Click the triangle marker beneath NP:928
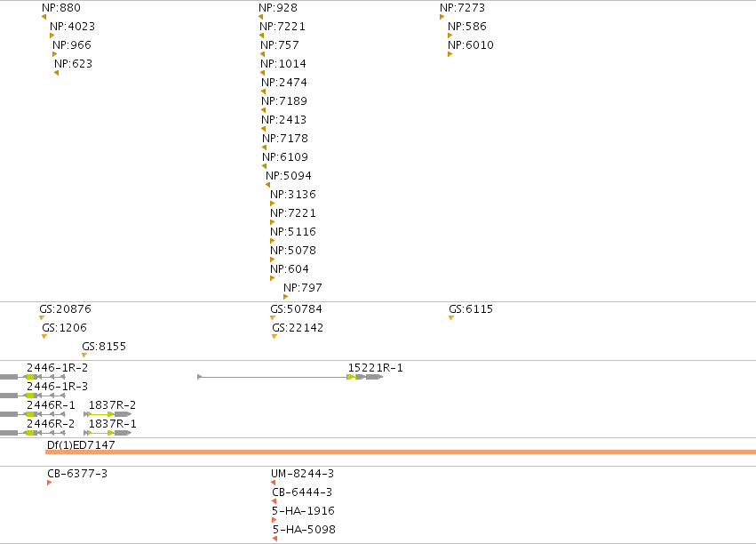756x544 pixels. point(261,17)
